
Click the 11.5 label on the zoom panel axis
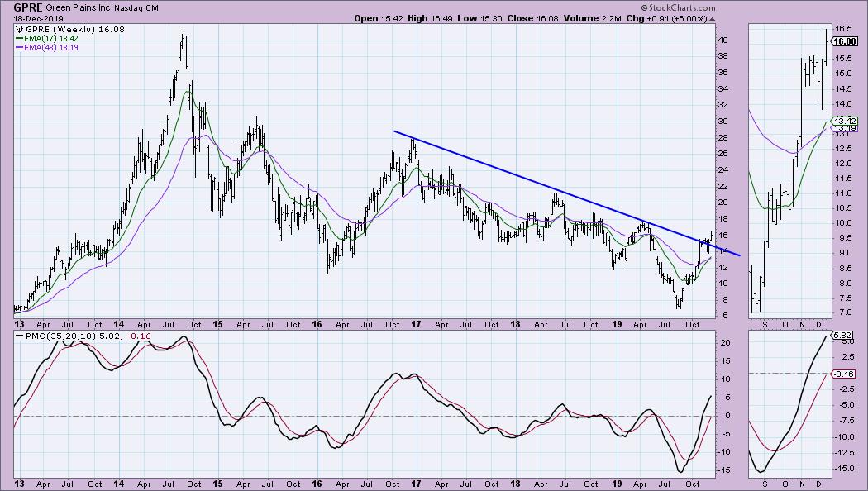tap(844, 179)
